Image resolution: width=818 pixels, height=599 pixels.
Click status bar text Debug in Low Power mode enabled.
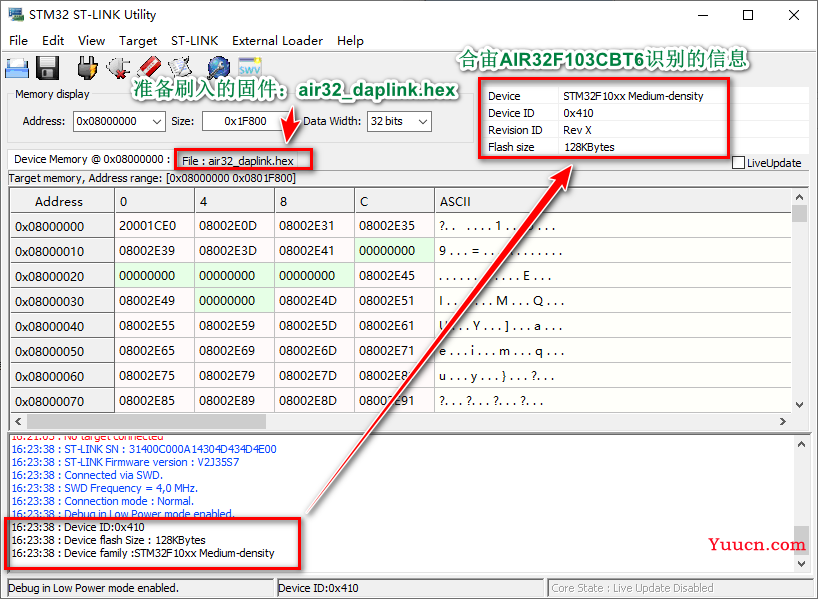[x=93, y=588]
